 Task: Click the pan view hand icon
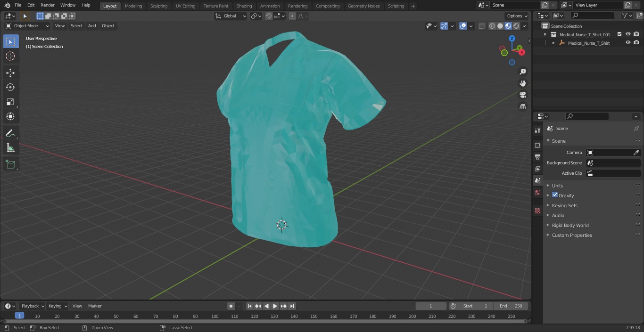point(522,83)
